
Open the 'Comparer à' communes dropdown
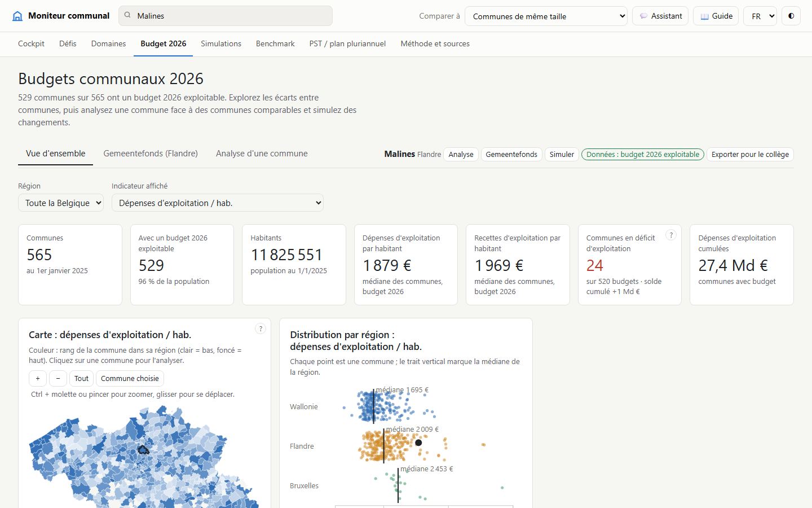(x=546, y=16)
